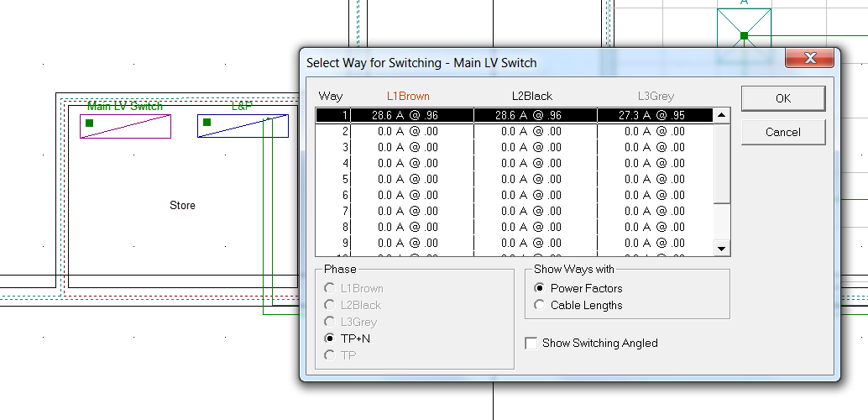This screenshot has height=420, width=868.
Task: Click the dialog title bar
Action: click(x=542, y=63)
